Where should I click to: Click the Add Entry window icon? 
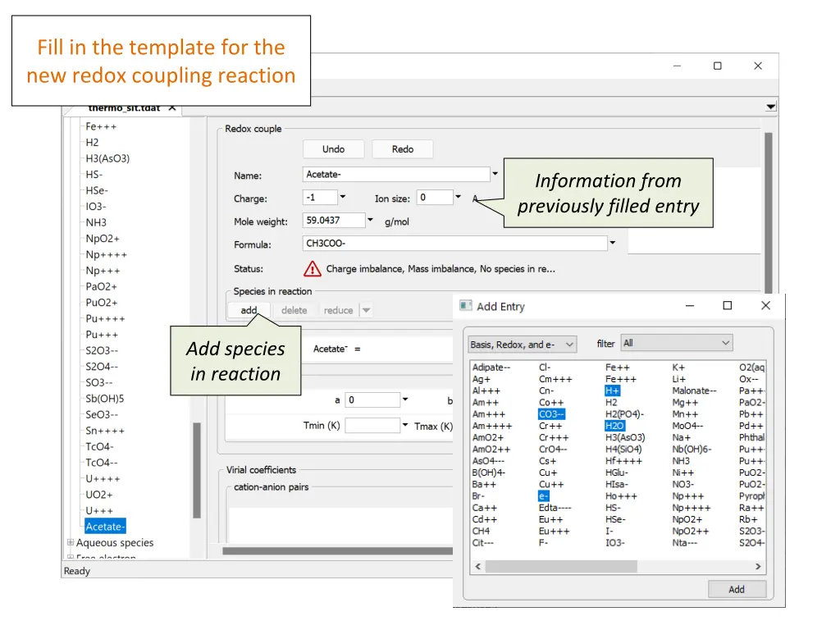(466, 306)
